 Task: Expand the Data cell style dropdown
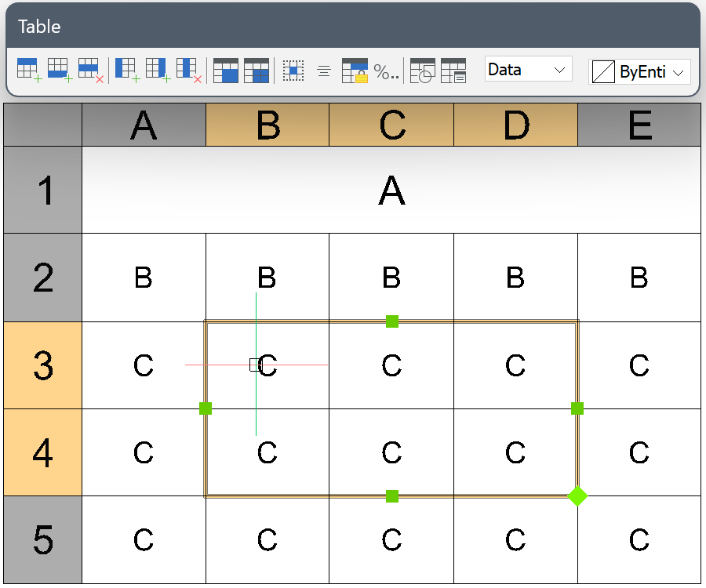[x=528, y=70]
